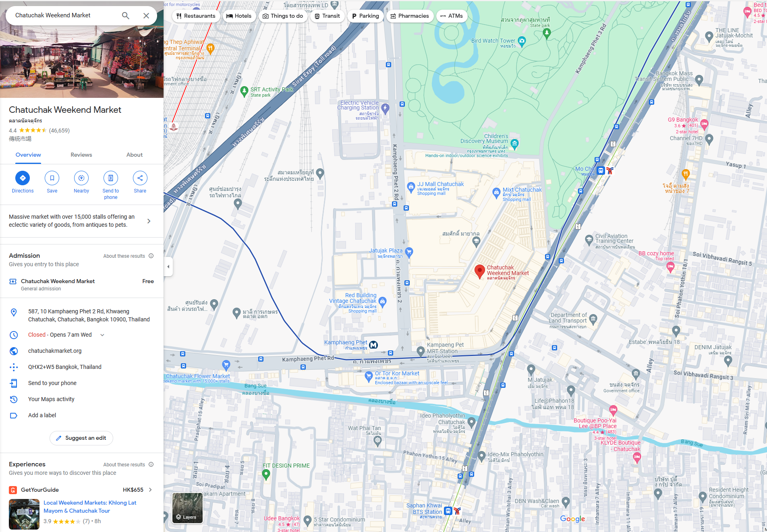Image resolution: width=767 pixels, height=532 pixels.
Task: Open the Nearby search icon
Action: pyautogui.click(x=81, y=178)
